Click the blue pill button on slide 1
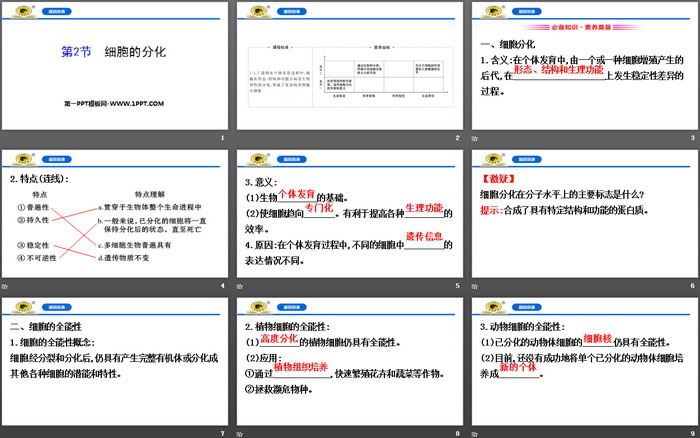 (57, 12)
